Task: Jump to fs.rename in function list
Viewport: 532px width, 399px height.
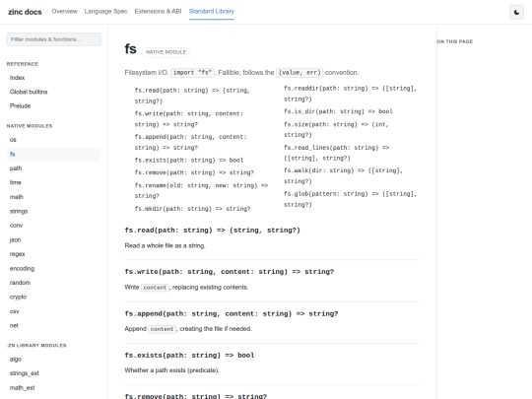Action: [x=201, y=191]
